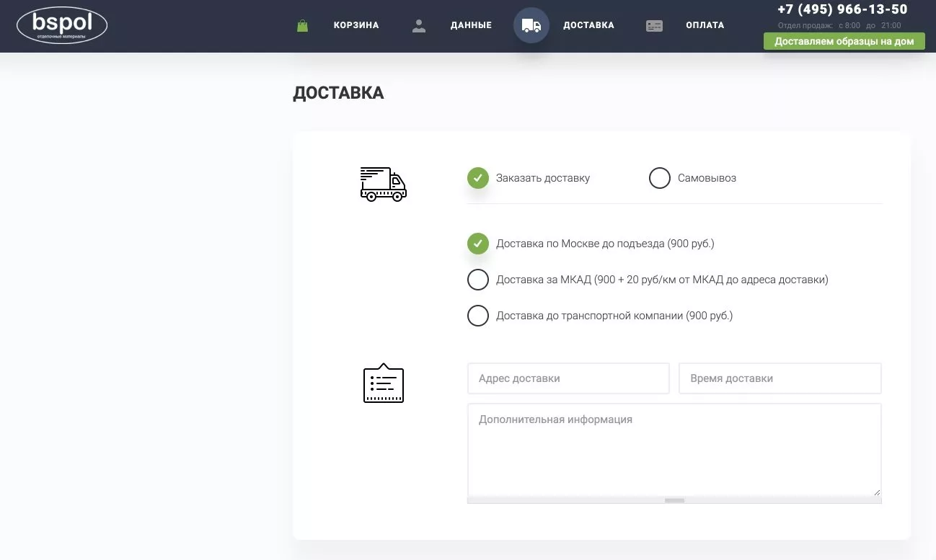The image size is (936, 560).
Task: Click the large delivery truck illustration
Action: tap(384, 184)
